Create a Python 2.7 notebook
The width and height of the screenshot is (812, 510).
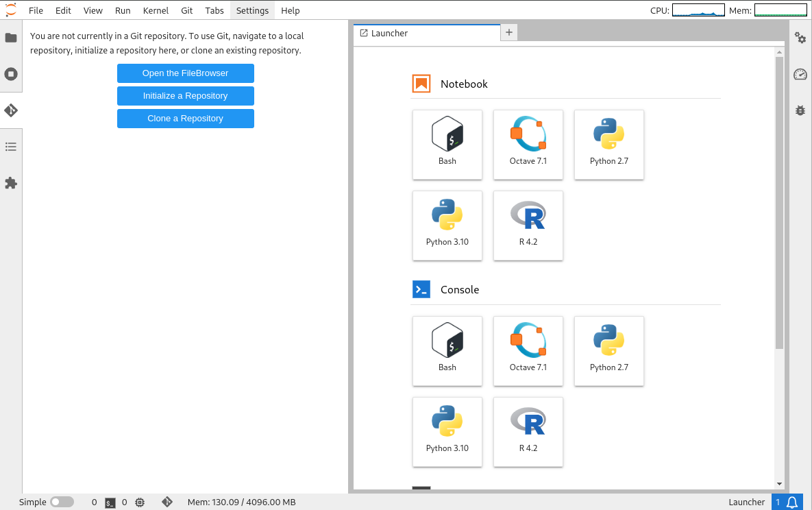(x=609, y=145)
